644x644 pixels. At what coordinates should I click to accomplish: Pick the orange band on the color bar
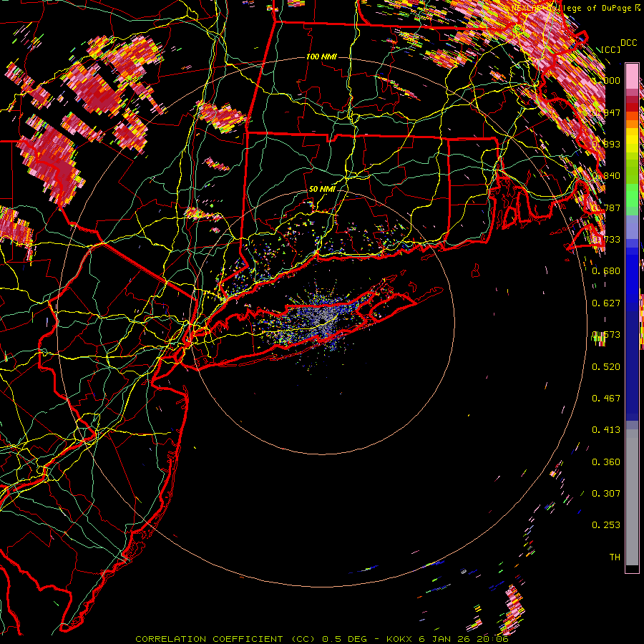(x=632, y=124)
